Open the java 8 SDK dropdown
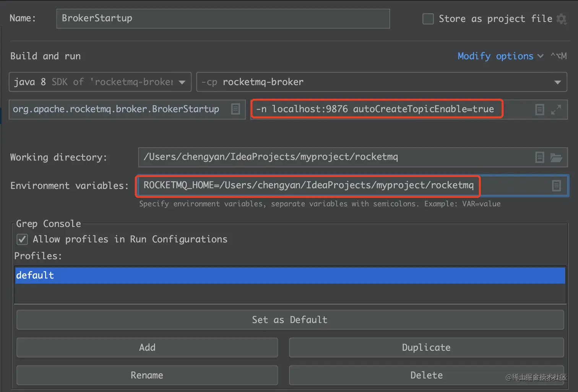Image resolution: width=578 pixels, height=392 pixels. (100, 82)
